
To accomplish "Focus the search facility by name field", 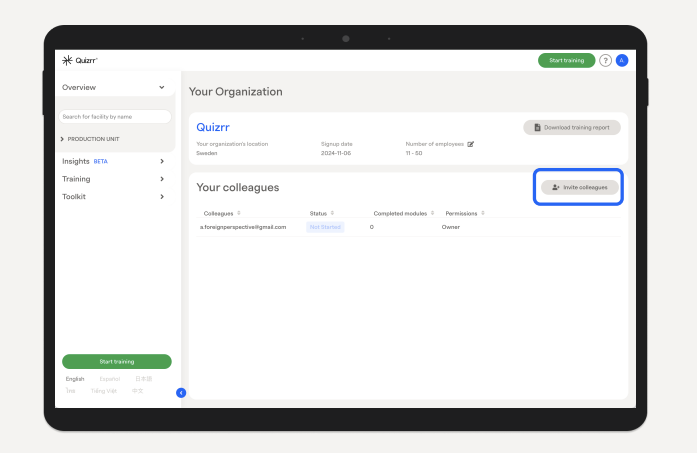I will [115, 116].
